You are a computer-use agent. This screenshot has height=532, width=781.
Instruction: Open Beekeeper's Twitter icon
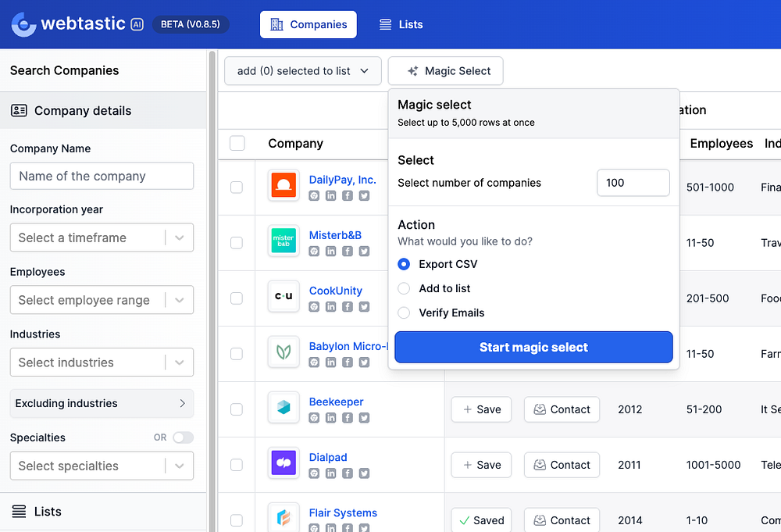click(x=365, y=418)
